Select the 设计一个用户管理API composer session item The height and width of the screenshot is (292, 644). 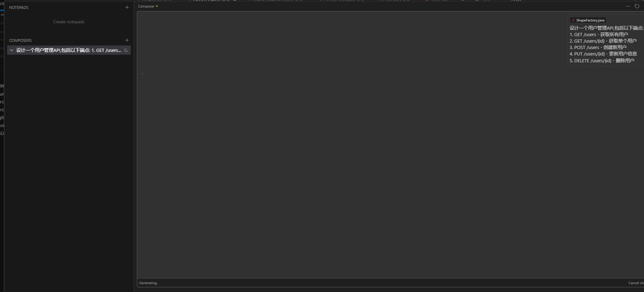69,50
